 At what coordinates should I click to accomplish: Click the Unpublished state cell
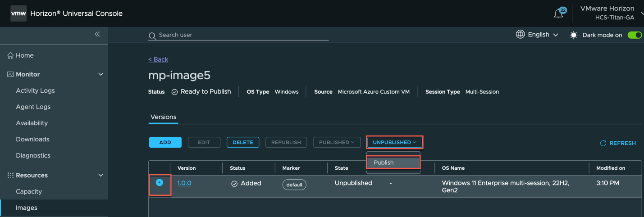point(353,183)
